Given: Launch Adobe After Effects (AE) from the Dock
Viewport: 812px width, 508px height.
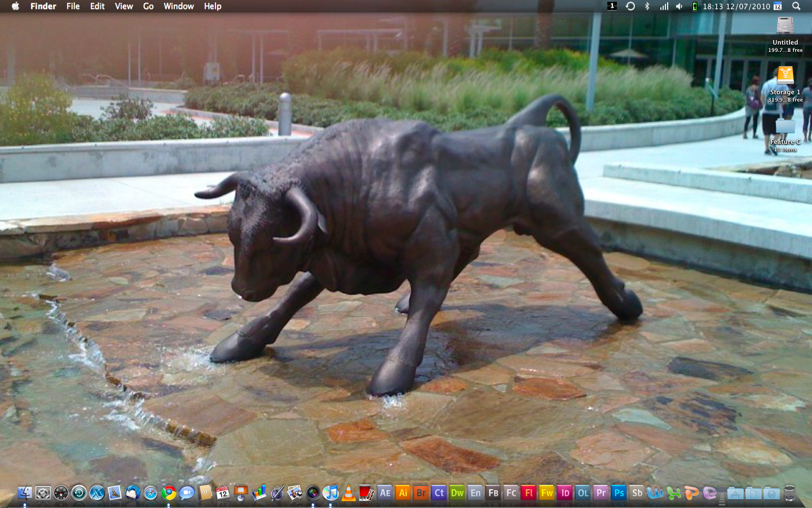Looking at the screenshot, I should pos(385,493).
